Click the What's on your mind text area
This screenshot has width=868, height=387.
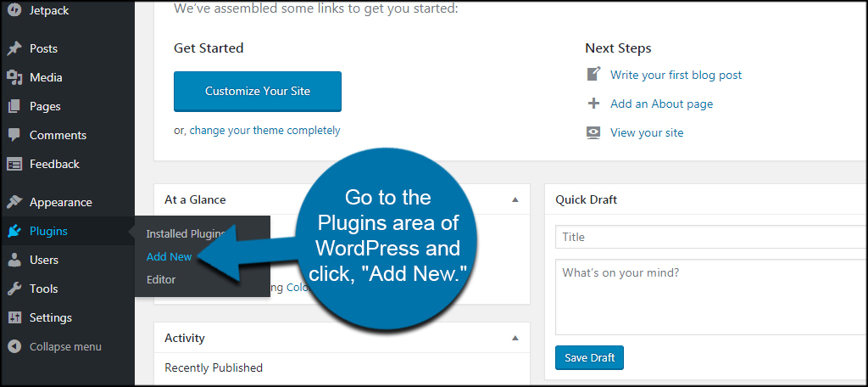point(711,297)
